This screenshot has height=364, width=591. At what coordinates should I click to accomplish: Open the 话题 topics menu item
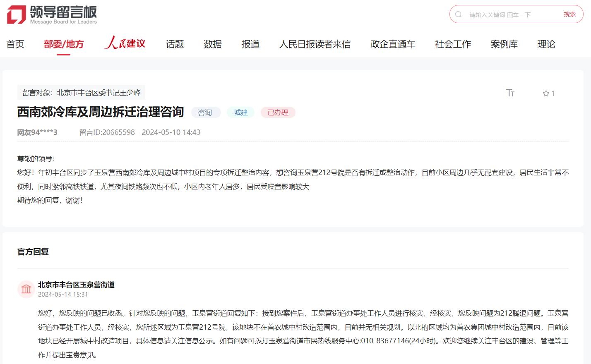(175, 44)
